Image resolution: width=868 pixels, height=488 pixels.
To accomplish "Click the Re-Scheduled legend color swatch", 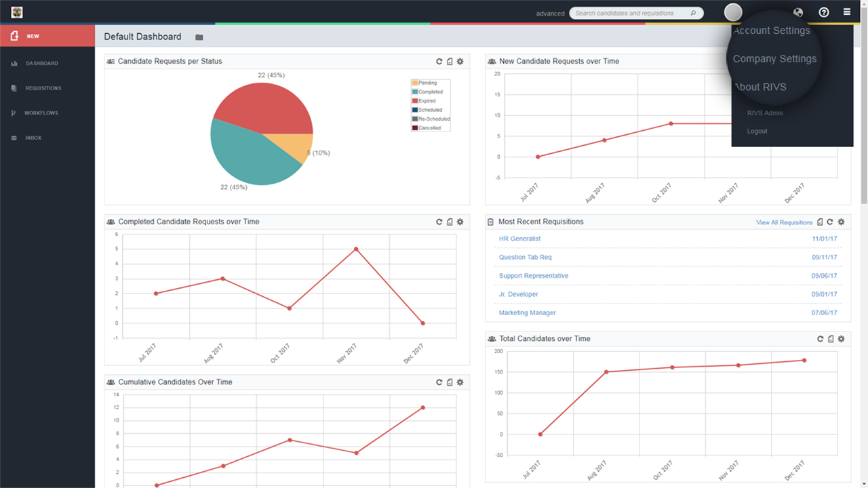I will click(x=415, y=119).
